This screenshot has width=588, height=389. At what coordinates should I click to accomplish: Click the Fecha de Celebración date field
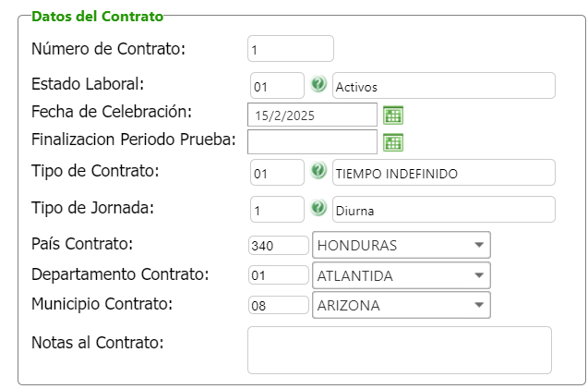(312, 115)
